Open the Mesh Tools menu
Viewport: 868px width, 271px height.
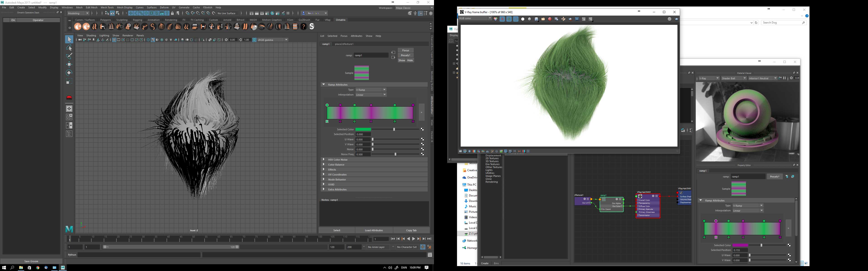pos(107,7)
